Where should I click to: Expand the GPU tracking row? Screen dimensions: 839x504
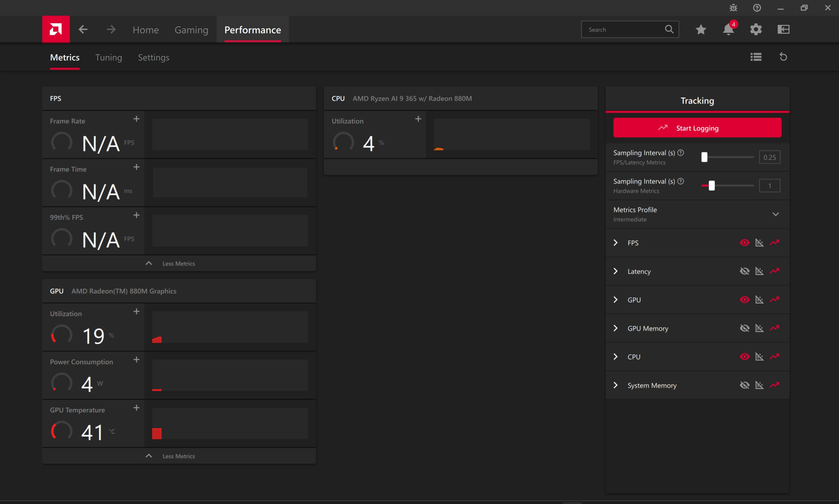(615, 300)
